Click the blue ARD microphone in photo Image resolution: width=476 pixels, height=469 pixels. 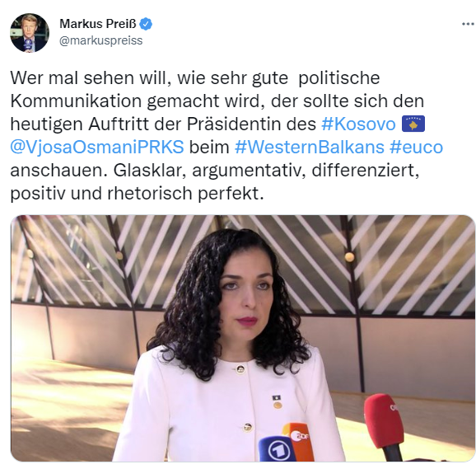click(x=277, y=448)
